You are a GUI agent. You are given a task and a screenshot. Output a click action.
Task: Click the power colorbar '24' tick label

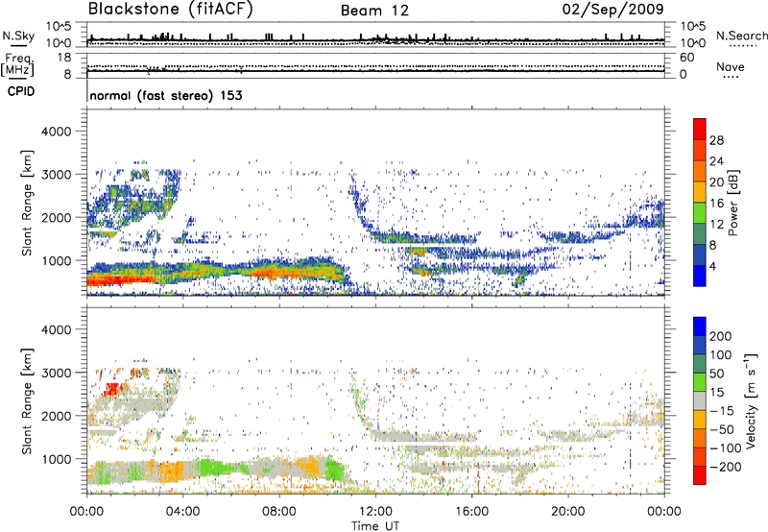point(716,161)
